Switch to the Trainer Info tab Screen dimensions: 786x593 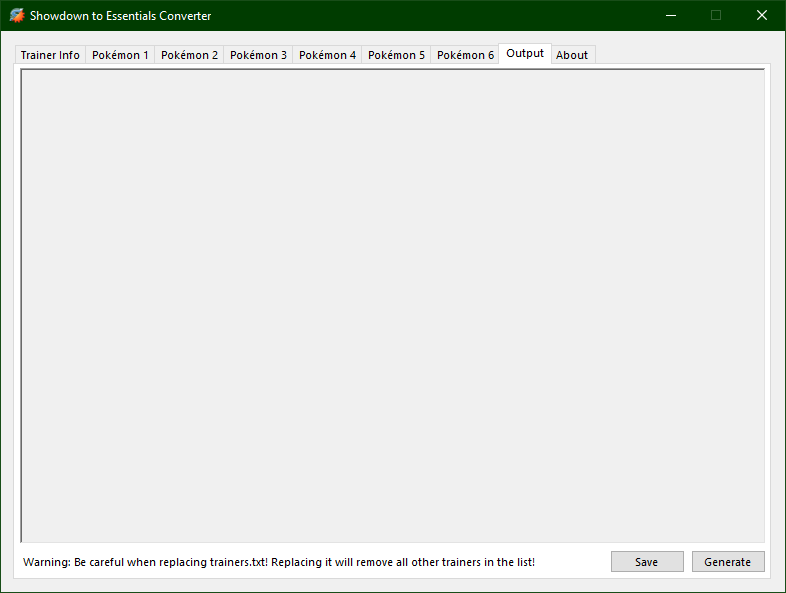(x=50, y=55)
